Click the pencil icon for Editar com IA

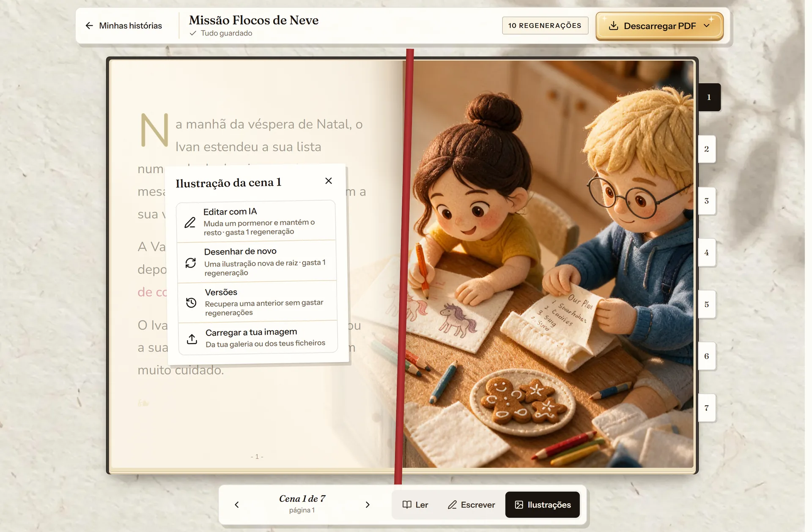click(190, 222)
